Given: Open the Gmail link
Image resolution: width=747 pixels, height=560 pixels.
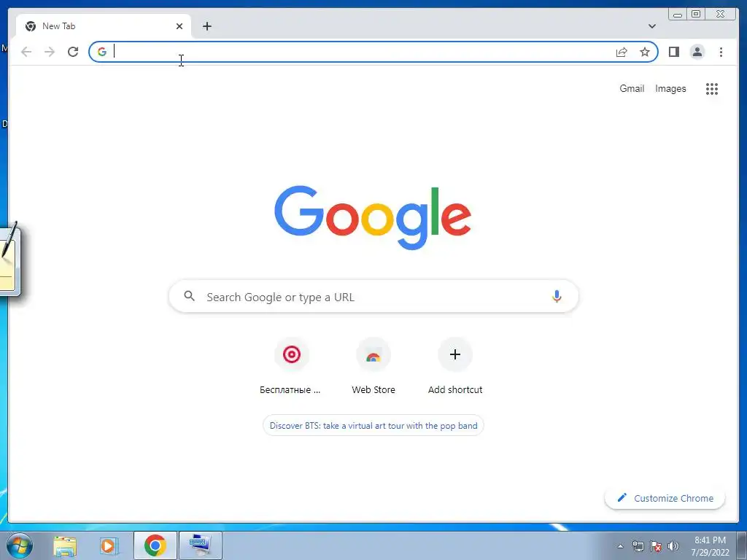Looking at the screenshot, I should click(632, 88).
